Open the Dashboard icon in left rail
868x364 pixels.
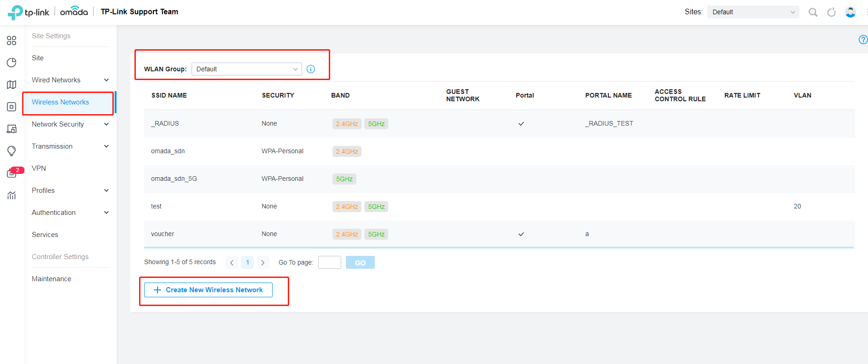pyautogui.click(x=12, y=40)
